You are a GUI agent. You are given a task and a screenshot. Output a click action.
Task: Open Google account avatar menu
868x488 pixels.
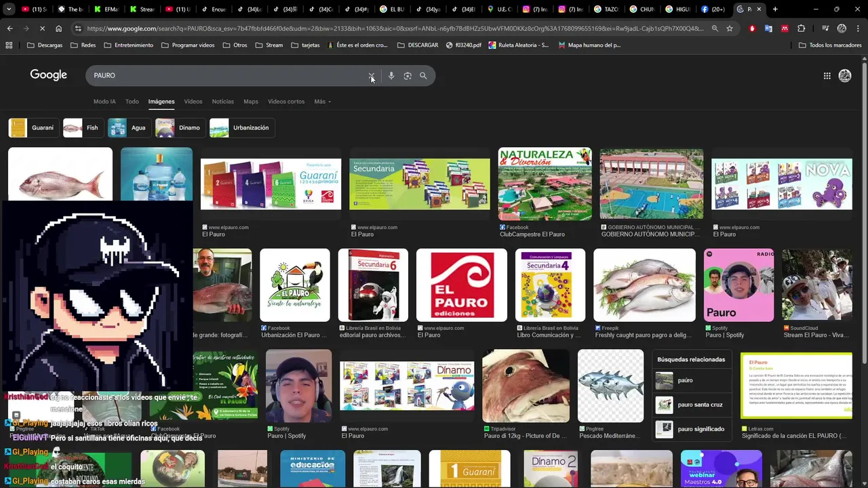845,76
